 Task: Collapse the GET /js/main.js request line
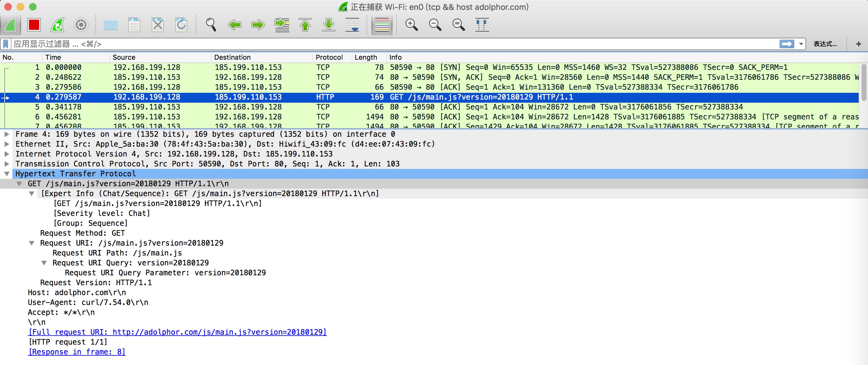19,184
